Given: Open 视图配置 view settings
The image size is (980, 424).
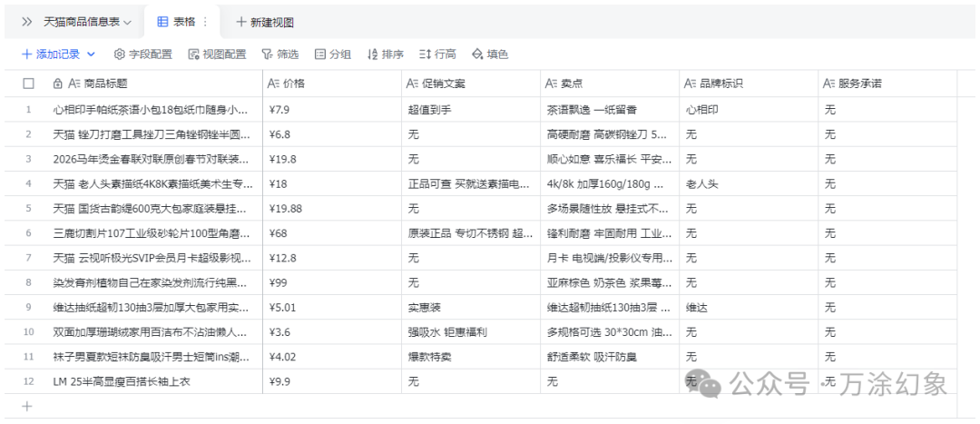Looking at the screenshot, I should pyautogui.click(x=217, y=54).
